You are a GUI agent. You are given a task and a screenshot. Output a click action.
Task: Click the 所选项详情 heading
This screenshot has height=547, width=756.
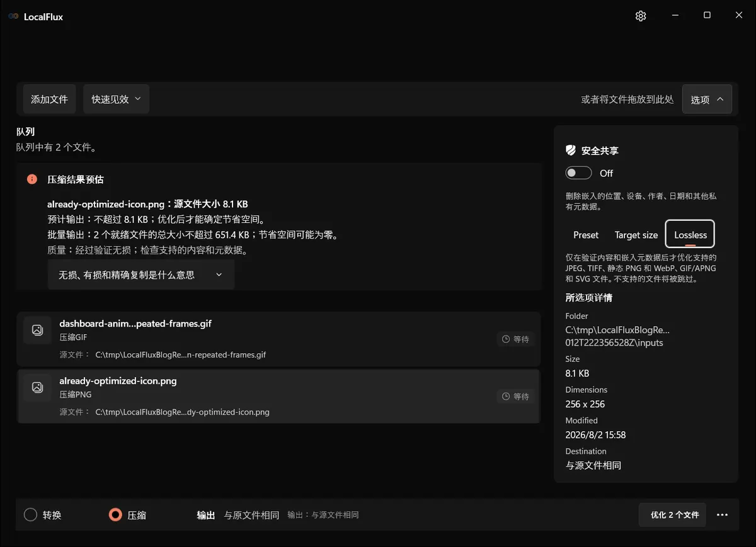pos(588,298)
